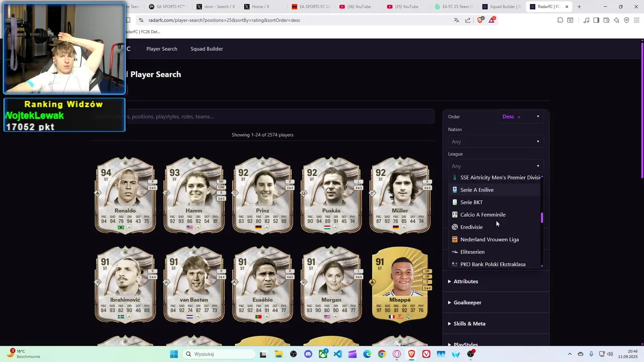Open Squad Builder nav item
Screen dimensions: 644x362
pyautogui.click(x=207, y=49)
